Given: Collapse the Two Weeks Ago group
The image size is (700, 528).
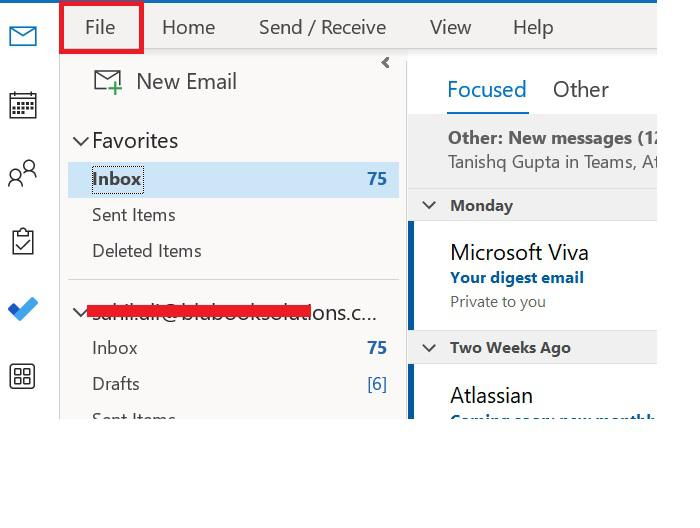Looking at the screenshot, I should point(429,348).
